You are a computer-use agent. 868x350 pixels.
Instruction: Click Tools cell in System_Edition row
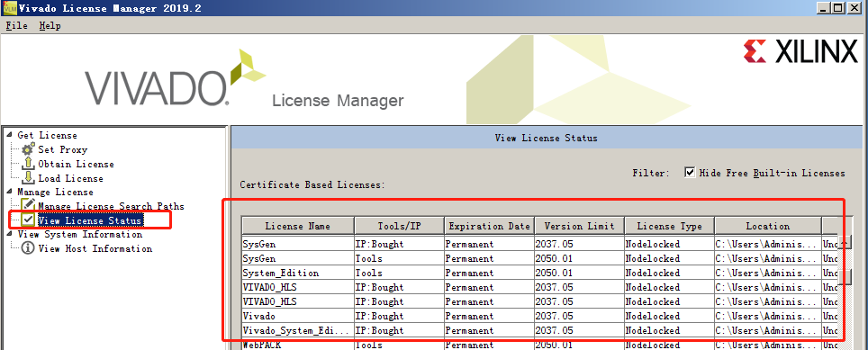(399, 273)
